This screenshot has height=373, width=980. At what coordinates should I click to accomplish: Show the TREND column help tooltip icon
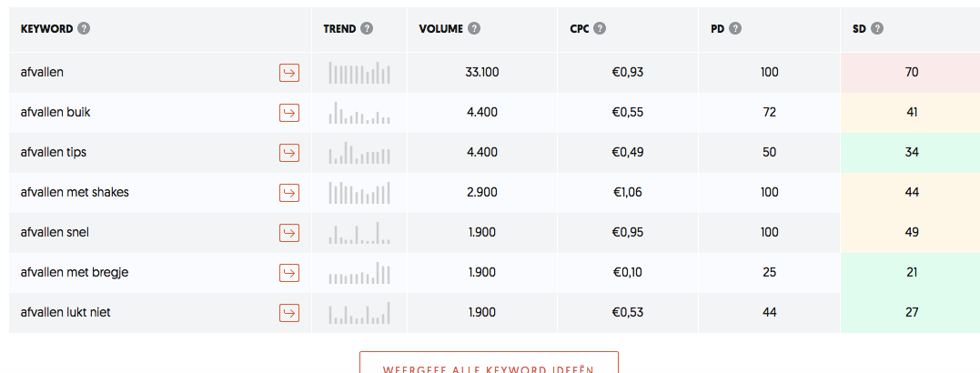[x=367, y=29]
